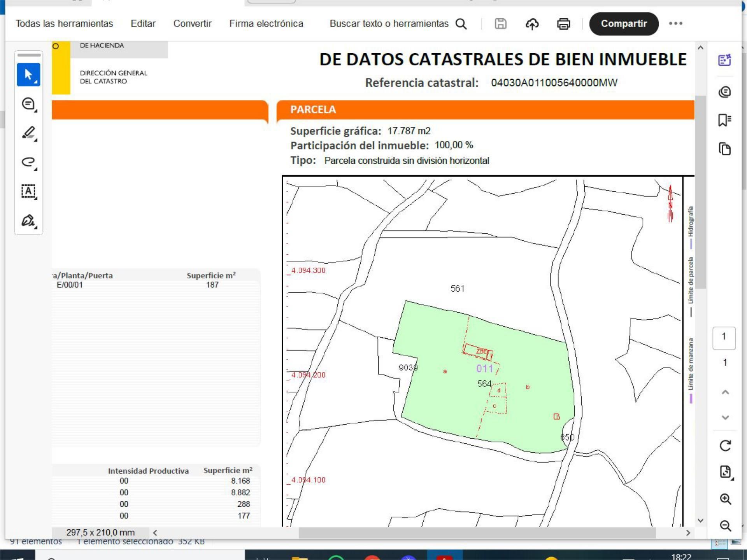Click the participation value 100,00 %

tap(454, 145)
